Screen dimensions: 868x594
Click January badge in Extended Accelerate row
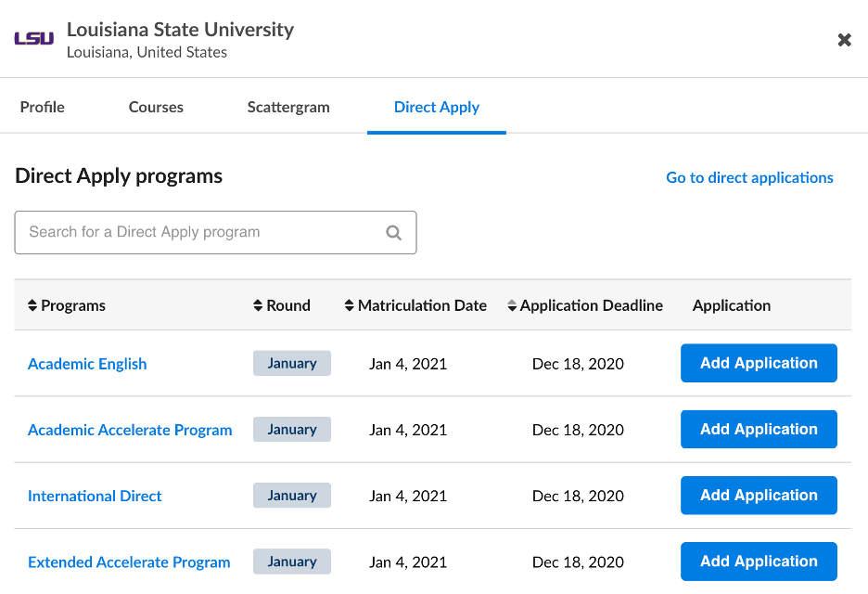tap(292, 562)
